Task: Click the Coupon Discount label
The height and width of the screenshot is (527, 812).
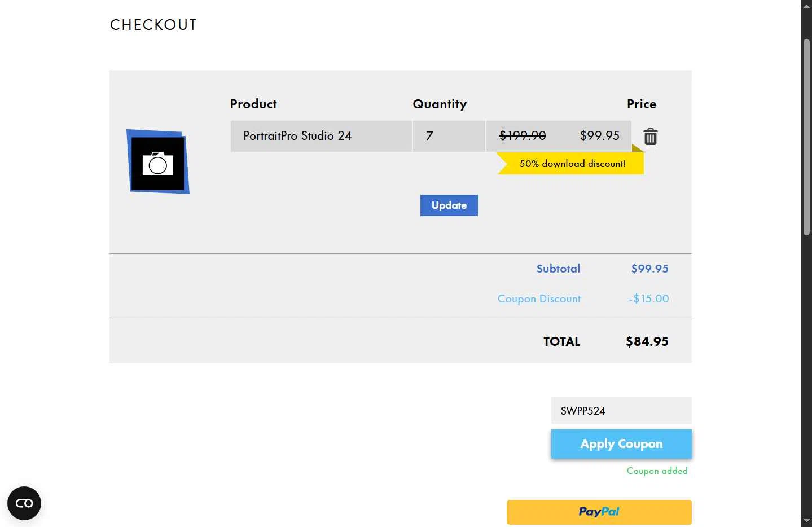Action: pyautogui.click(x=539, y=299)
